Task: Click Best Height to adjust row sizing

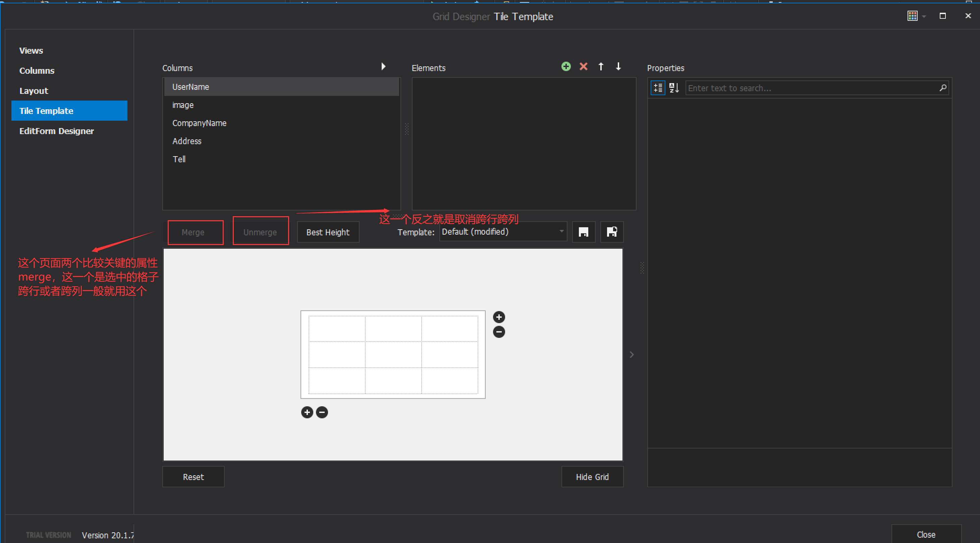Action: click(328, 232)
